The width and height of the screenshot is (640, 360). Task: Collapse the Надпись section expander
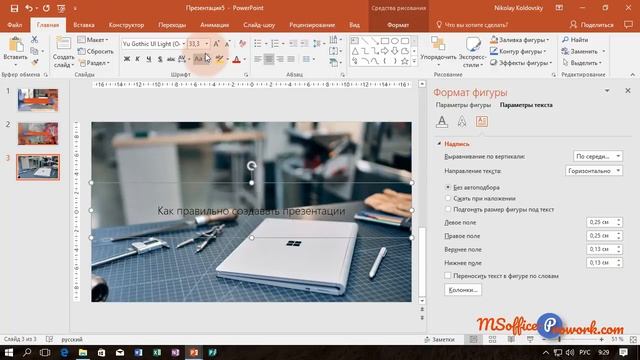coord(439,144)
